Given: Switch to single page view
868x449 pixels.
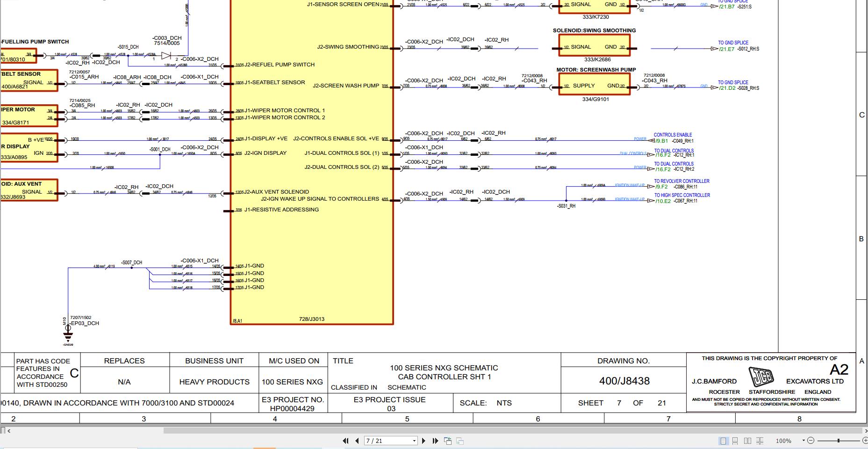Looking at the screenshot, I should (x=723, y=441).
